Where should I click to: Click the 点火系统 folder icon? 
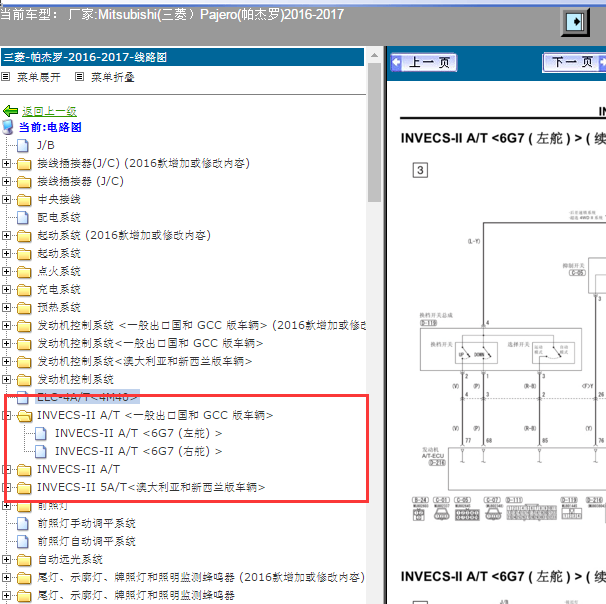(x=24, y=272)
